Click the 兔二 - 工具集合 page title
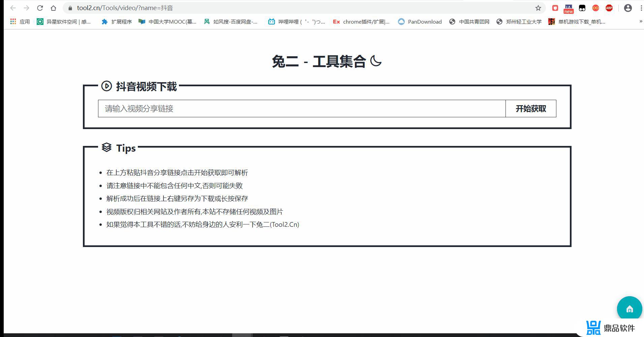The image size is (644, 337). click(319, 61)
